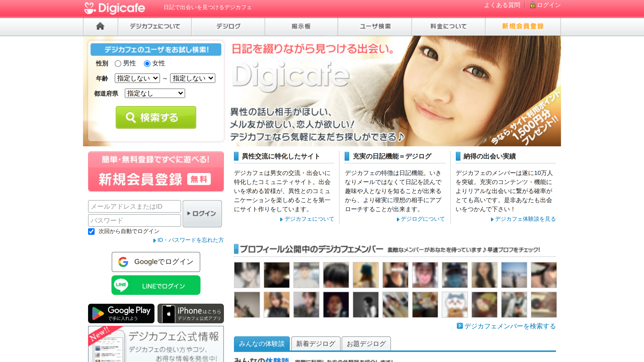Viewport: 644px width, 362px height.
Task: Open cartoon cat member thumbnail
Action: point(455,305)
